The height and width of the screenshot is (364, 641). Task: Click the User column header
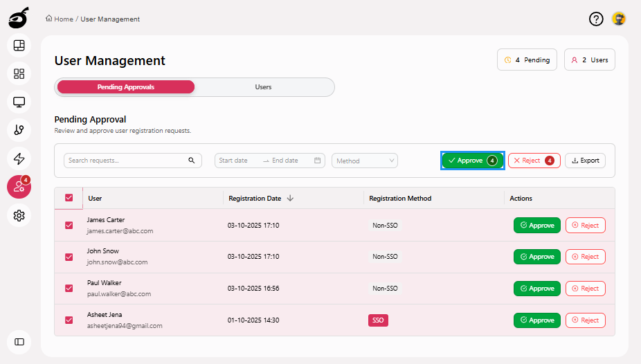click(x=95, y=198)
